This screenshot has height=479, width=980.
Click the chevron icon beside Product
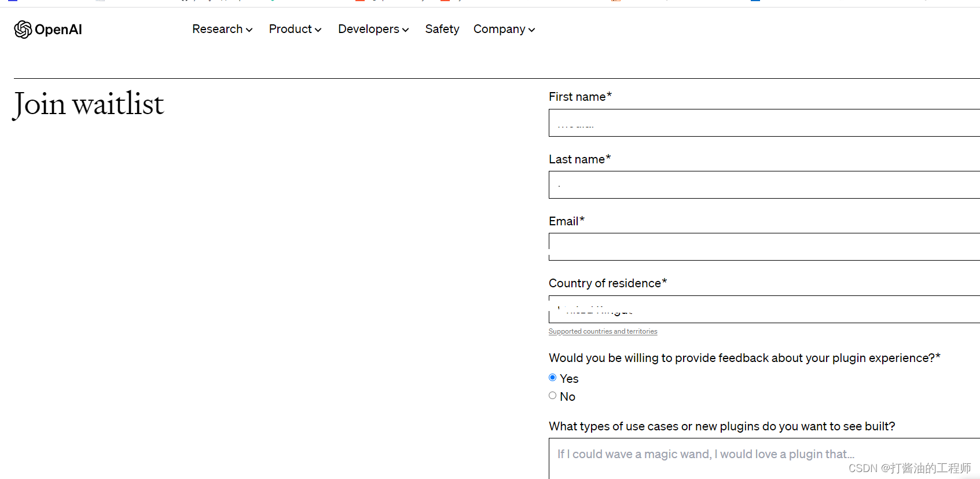(x=318, y=30)
